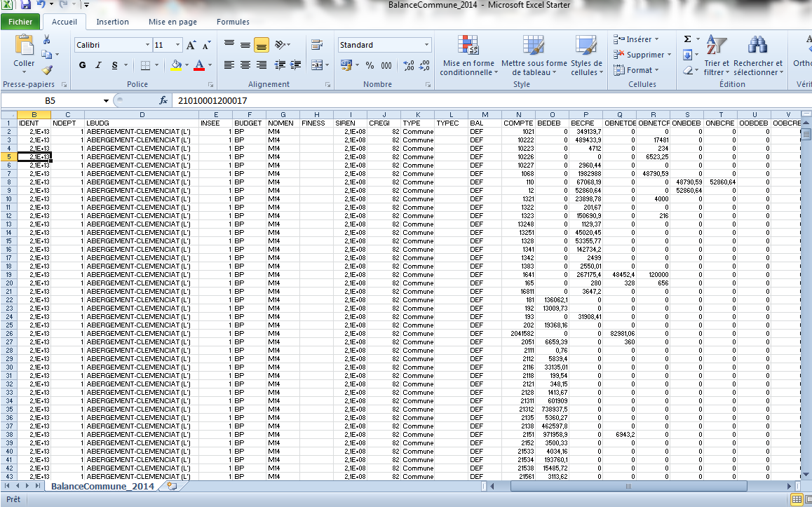Screen dimensions: 812x507
Task: Click the insert new worksheet icon
Action: [x=171, y=486]
